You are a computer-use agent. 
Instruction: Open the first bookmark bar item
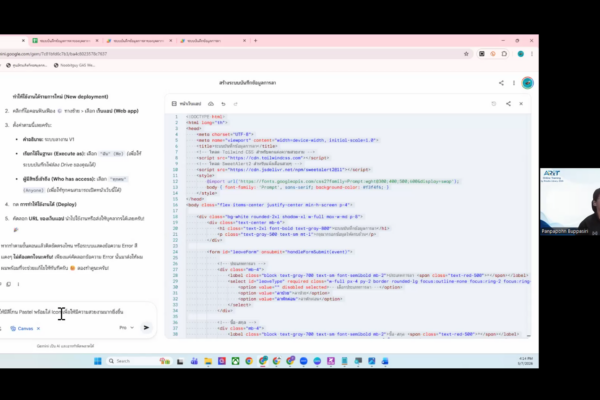pyautogui.click(x=26, y=65)
